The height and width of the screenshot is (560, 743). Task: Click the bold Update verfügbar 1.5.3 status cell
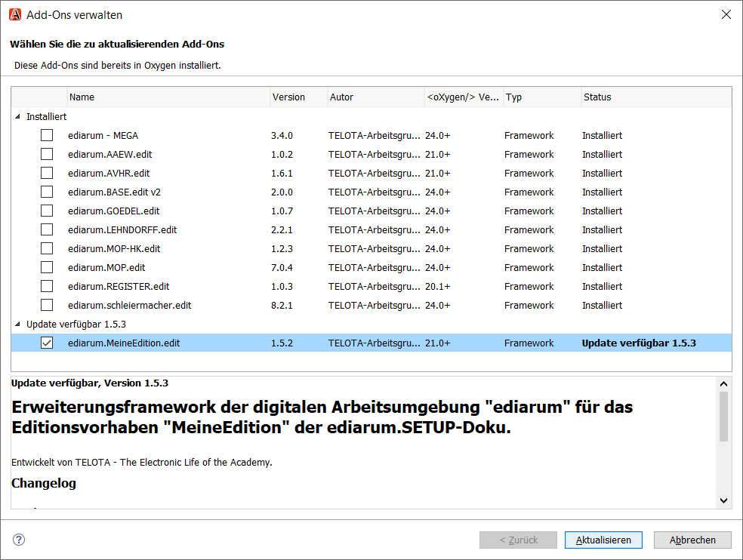coord(639,343)
